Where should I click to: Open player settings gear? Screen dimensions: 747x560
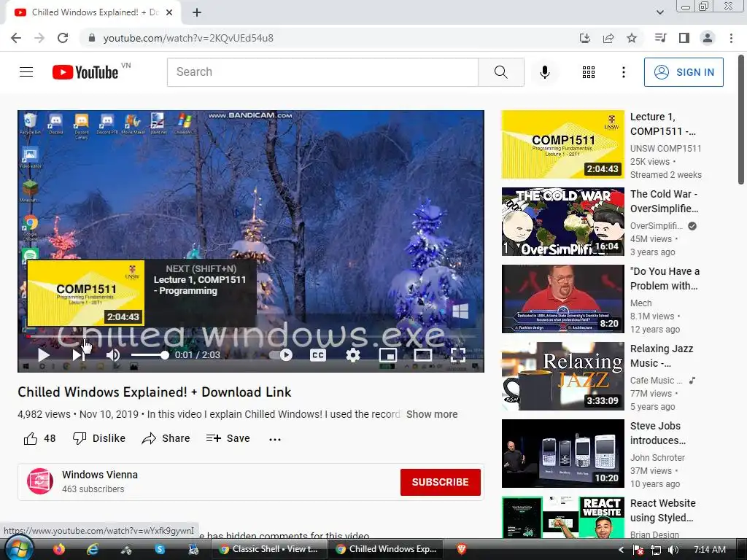(x=352, y=355)
